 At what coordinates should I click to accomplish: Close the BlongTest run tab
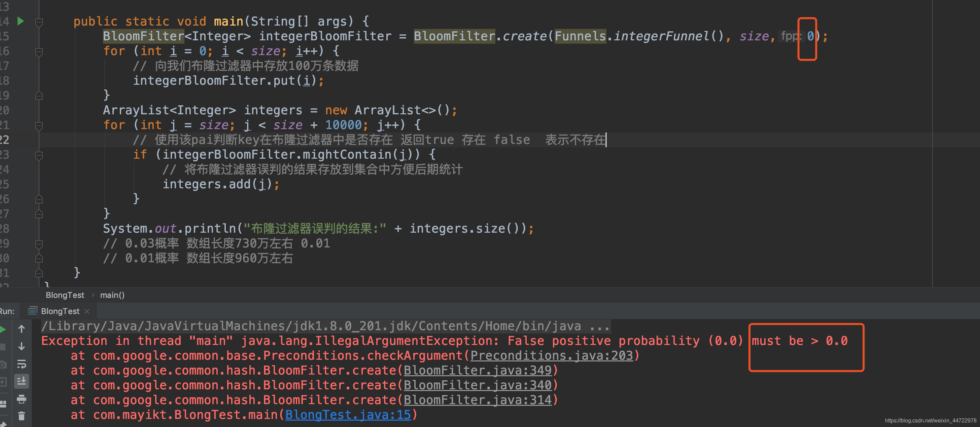(x=87, y=311)
